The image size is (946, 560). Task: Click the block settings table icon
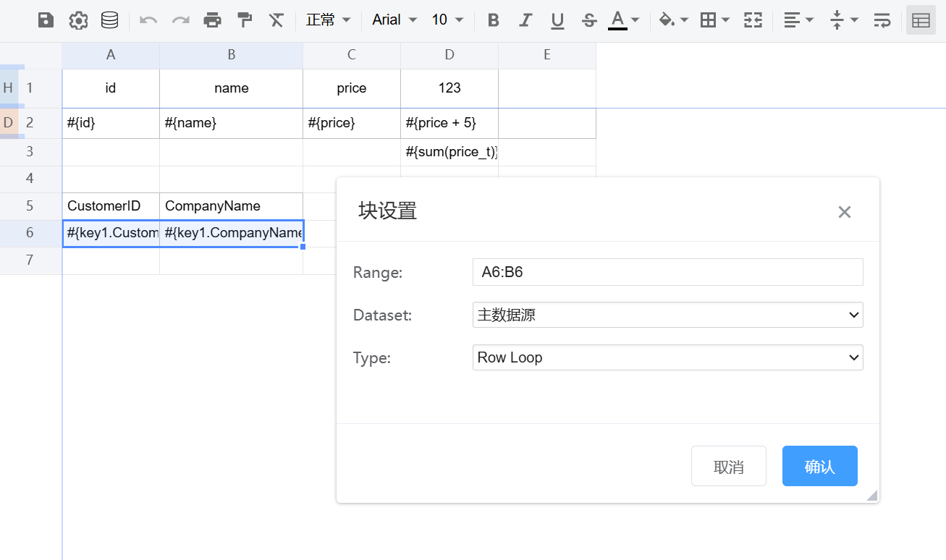coord(920,20)
